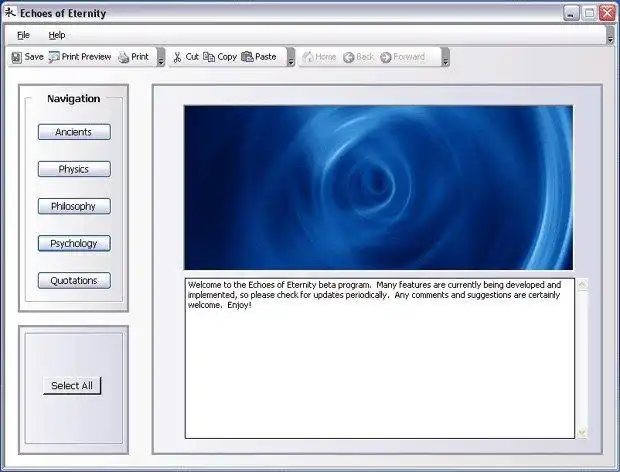
Task: Open the Psychology section
Action: [74, 244]
